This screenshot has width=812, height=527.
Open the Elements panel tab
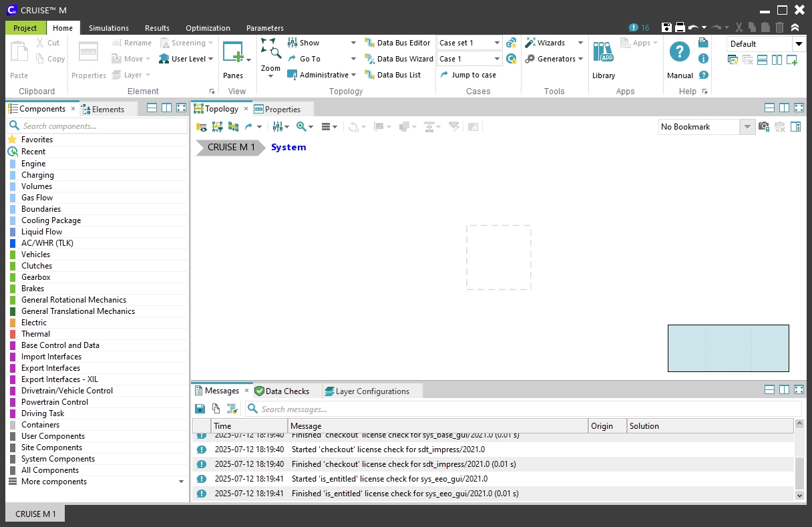pos(108,109)
